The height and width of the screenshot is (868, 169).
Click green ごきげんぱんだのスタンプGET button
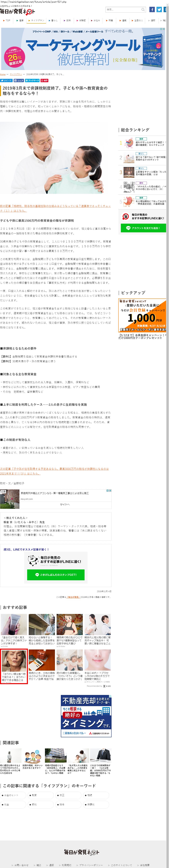click(56, 575)
